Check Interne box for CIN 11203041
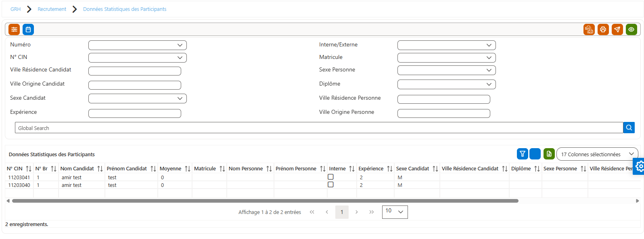 [330, 177]
